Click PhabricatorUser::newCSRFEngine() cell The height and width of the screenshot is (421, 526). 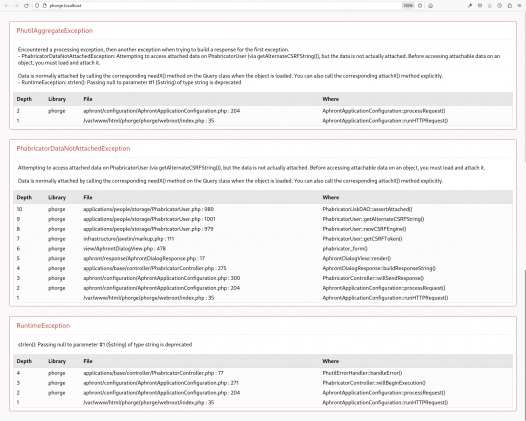pyautogui.click(x=364, y=229)
